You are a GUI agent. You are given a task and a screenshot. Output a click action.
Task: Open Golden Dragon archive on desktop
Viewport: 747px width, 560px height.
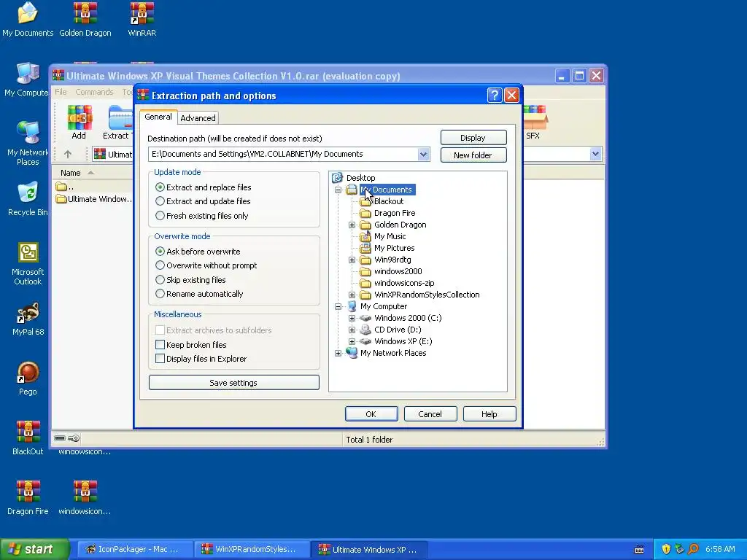pyautogui.click(x=85, y=19)
